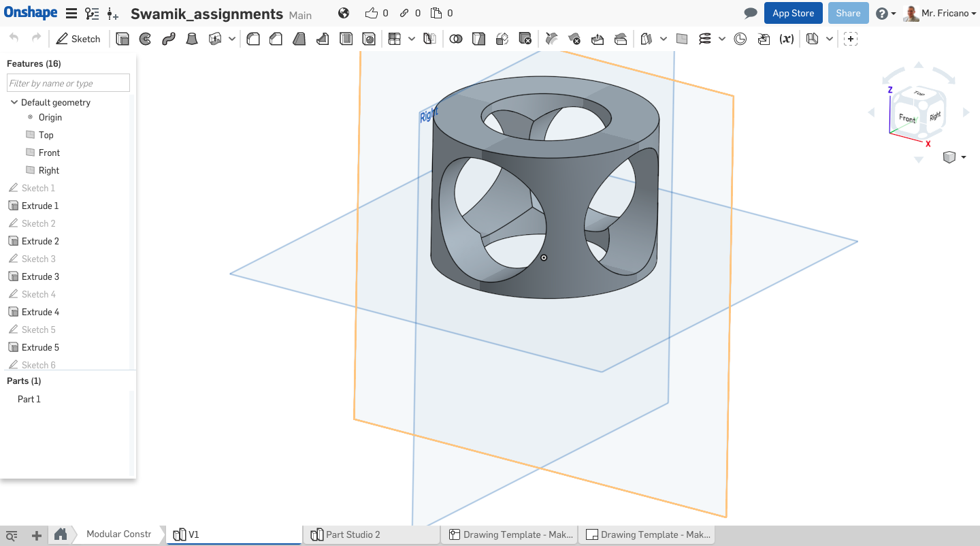
Task: Select the Mate connector tool
Action: click(740, 39)
